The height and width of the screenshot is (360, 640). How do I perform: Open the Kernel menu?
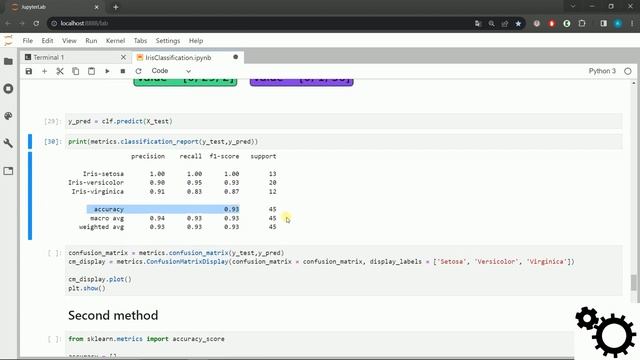point(115,41)
